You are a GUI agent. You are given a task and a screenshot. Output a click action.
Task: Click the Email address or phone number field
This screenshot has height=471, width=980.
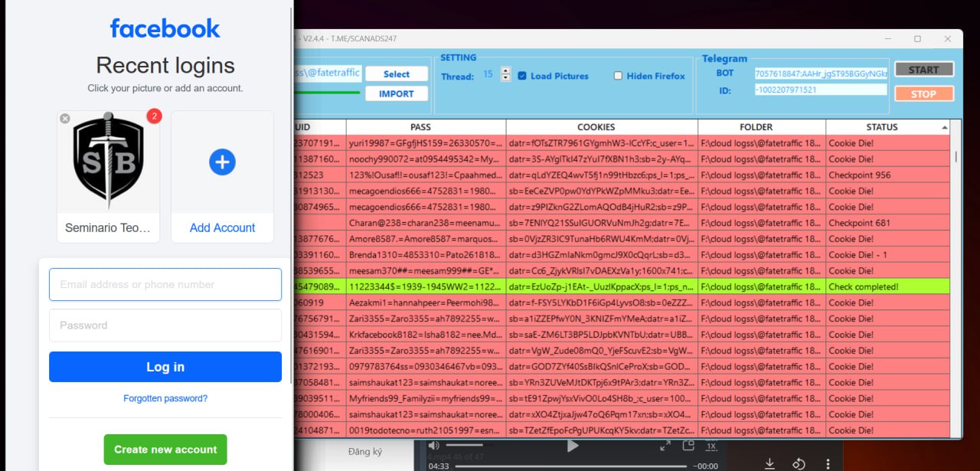pos(165,284)
